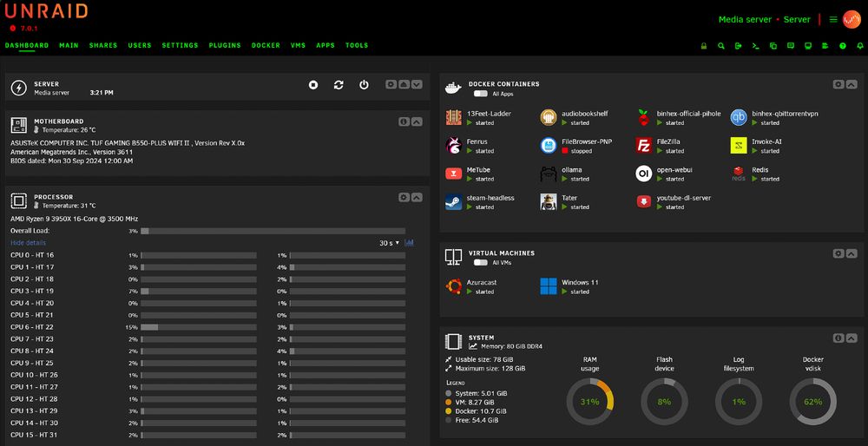Open Processor panel settings gear

[x=404, y=197]
